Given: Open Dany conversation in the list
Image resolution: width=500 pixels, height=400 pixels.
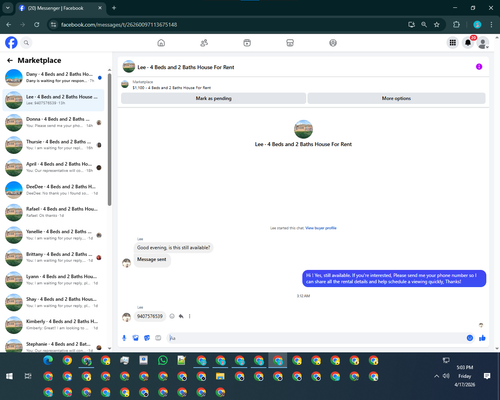Looking at the screenshot, I should tap(53, 77).
